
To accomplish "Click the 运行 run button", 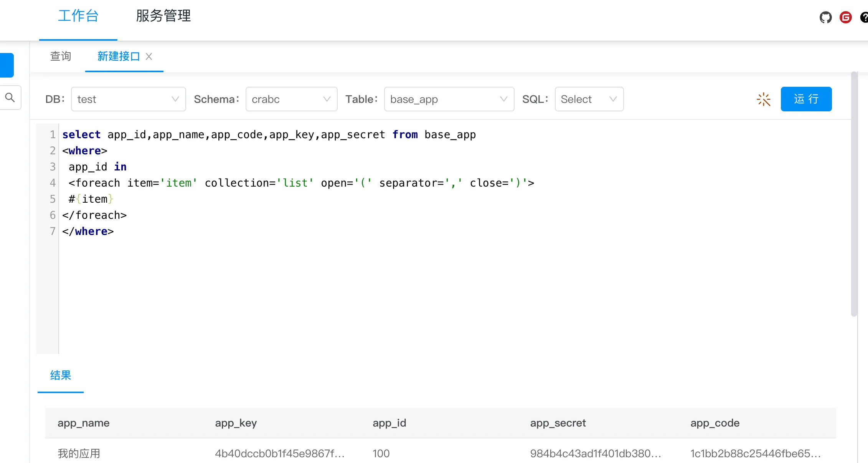I will 806,99.
